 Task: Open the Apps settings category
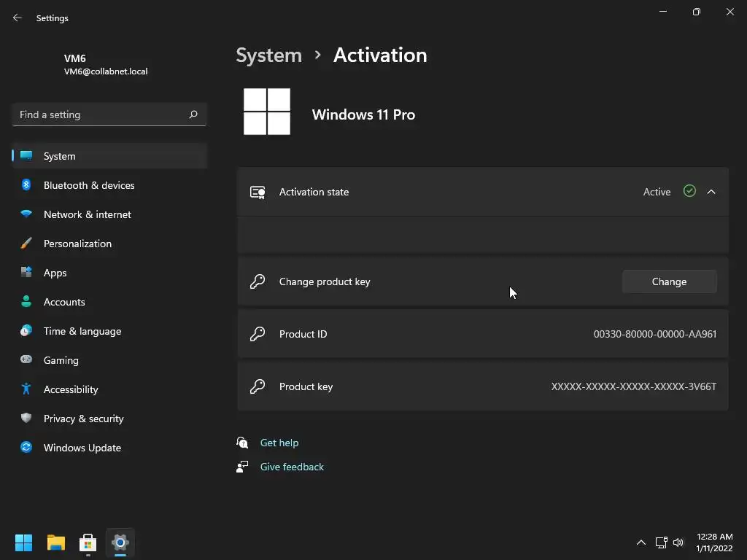(55, 273)
